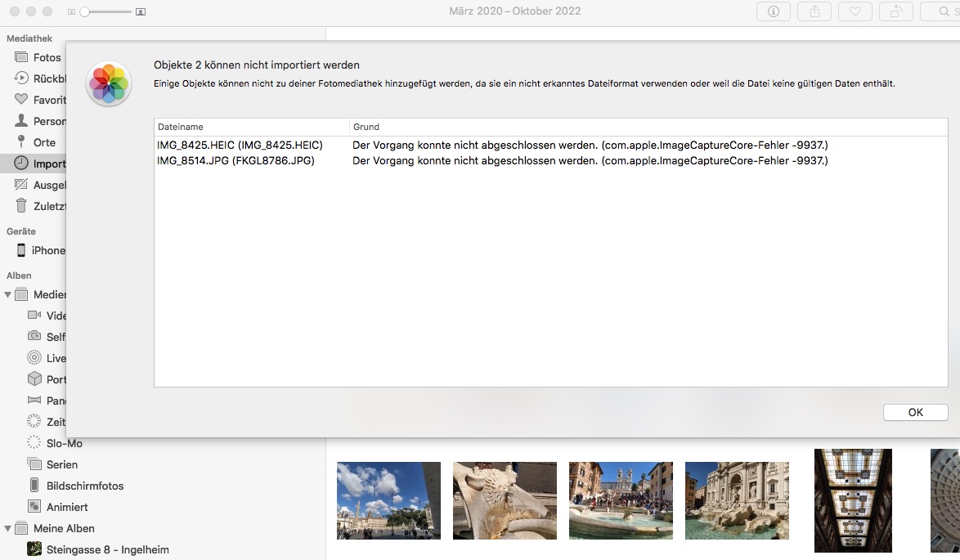Open the Importe clock icon in sidebar

(21, 164)
